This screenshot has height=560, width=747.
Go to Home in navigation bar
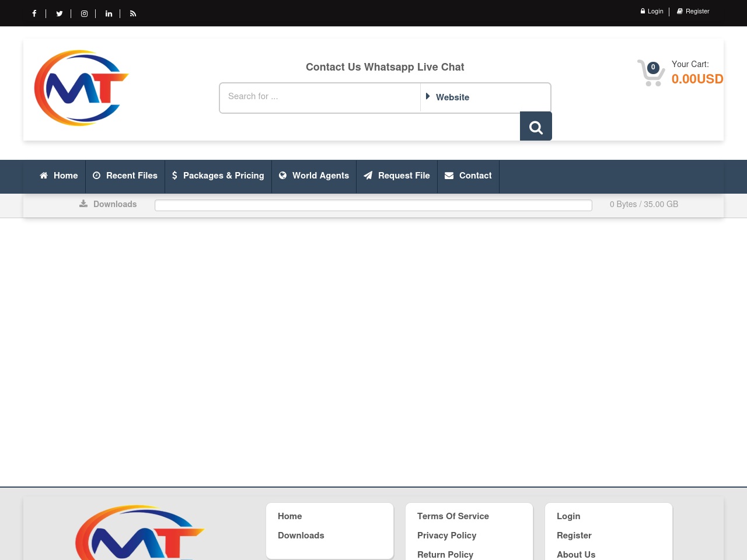58,176
